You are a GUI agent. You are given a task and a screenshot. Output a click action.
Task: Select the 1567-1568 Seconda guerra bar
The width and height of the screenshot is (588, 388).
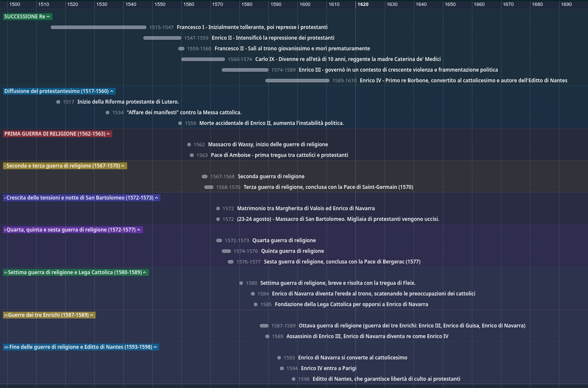tap(204, 177)
